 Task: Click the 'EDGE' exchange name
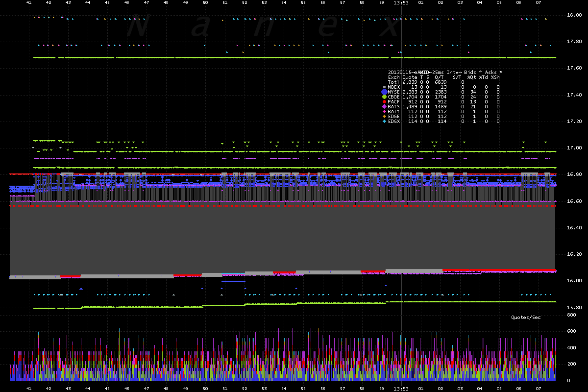click(393, 116)
